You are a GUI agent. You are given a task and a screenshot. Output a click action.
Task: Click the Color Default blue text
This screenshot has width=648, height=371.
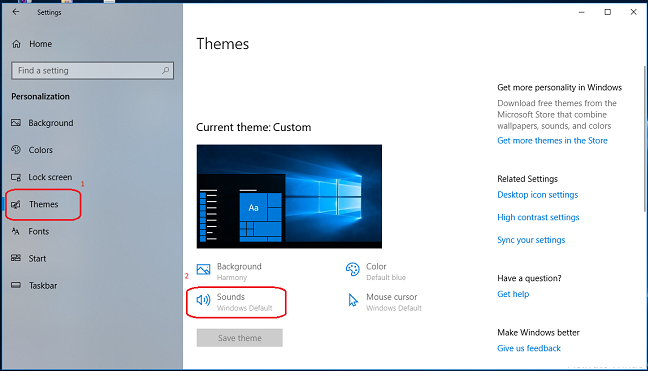pos(386,271)
